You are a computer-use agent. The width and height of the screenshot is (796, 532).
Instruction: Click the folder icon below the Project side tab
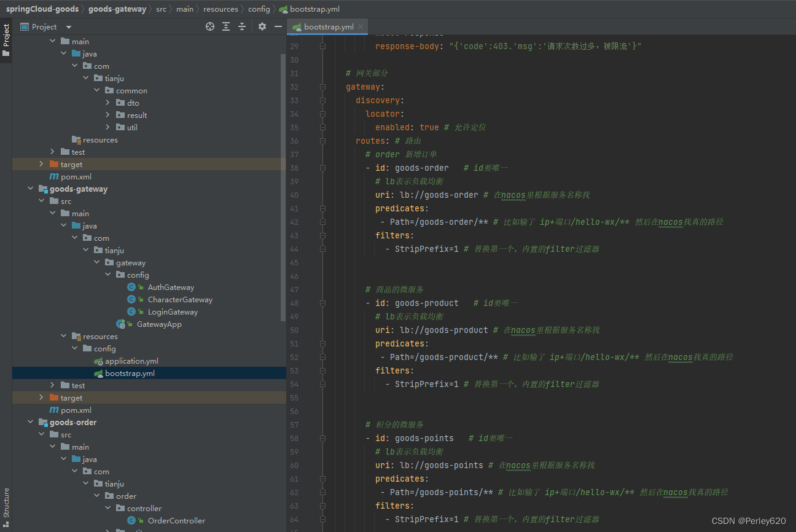click(x=6, y=53)
